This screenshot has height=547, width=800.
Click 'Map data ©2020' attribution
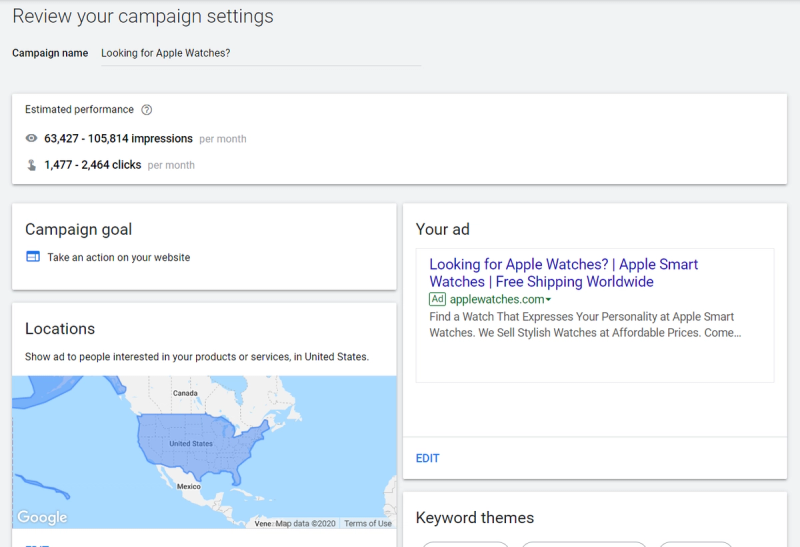[x=306, y=523]
